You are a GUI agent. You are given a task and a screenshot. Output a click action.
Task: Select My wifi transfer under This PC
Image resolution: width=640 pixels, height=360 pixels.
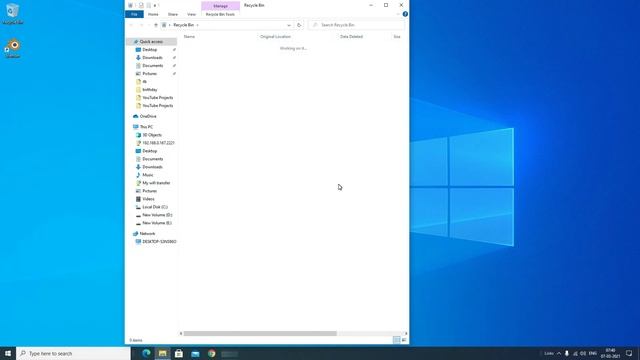point(156,183)
